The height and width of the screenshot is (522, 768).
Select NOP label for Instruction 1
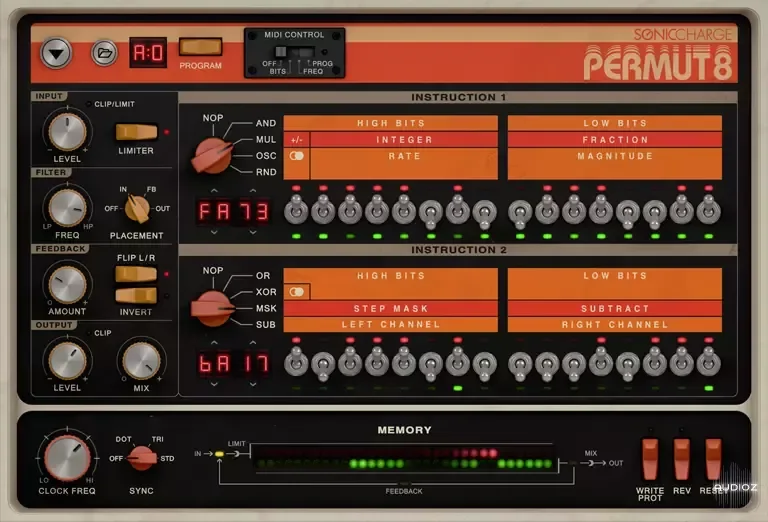point(213,118)
